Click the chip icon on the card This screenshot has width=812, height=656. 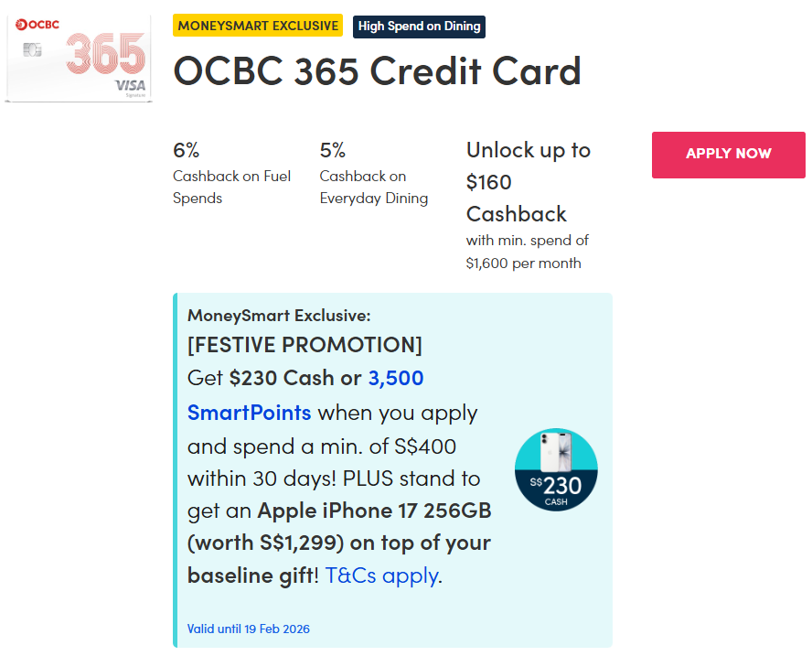pos(29,49)
